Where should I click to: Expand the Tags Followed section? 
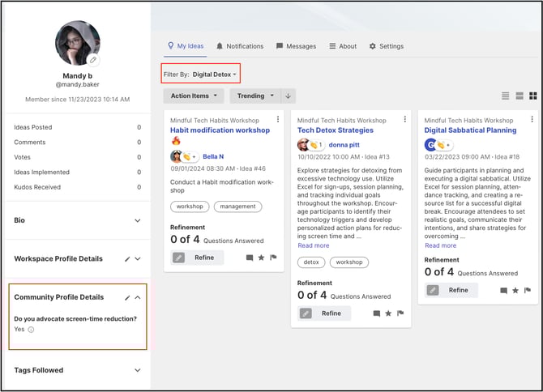coord(138,370)
